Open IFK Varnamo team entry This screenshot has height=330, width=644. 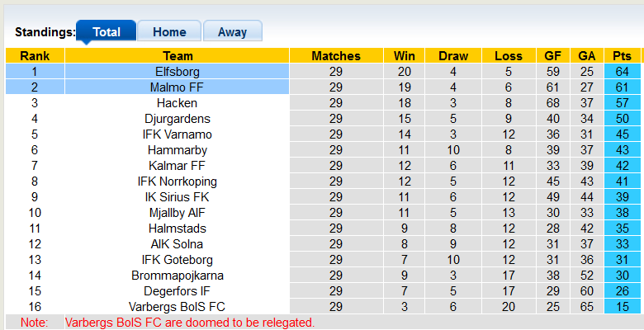(177, 134)
